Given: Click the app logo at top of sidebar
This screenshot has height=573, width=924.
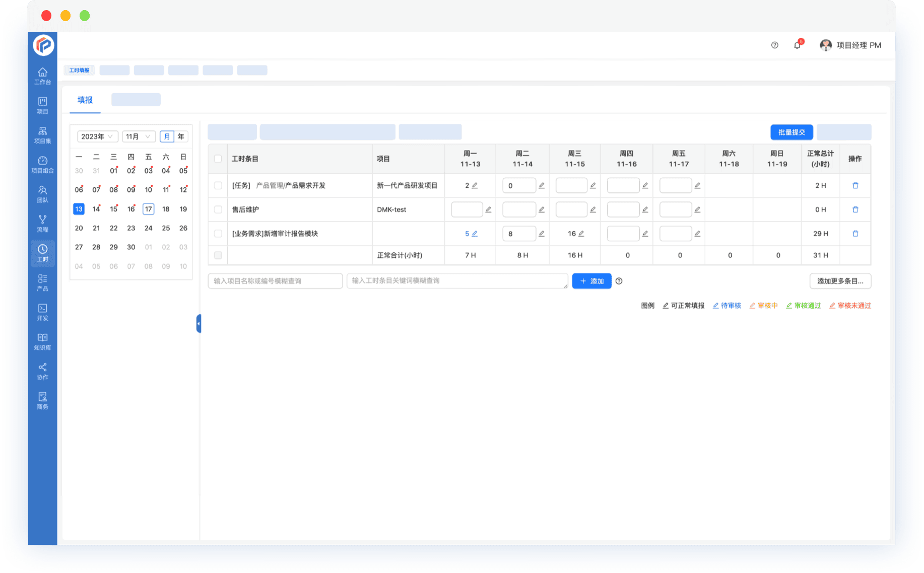Looking at the screenshot, I should (x=43, y=45).
